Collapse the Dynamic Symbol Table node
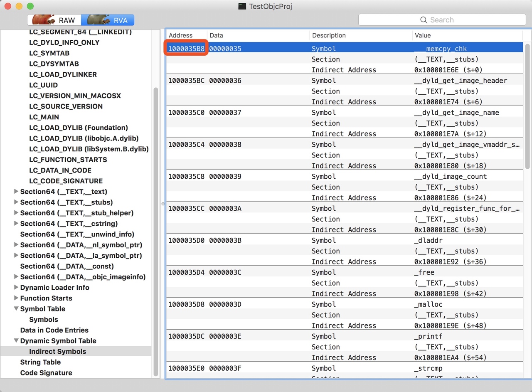Screen dimensions: 532x392 (x=16, y=341)
